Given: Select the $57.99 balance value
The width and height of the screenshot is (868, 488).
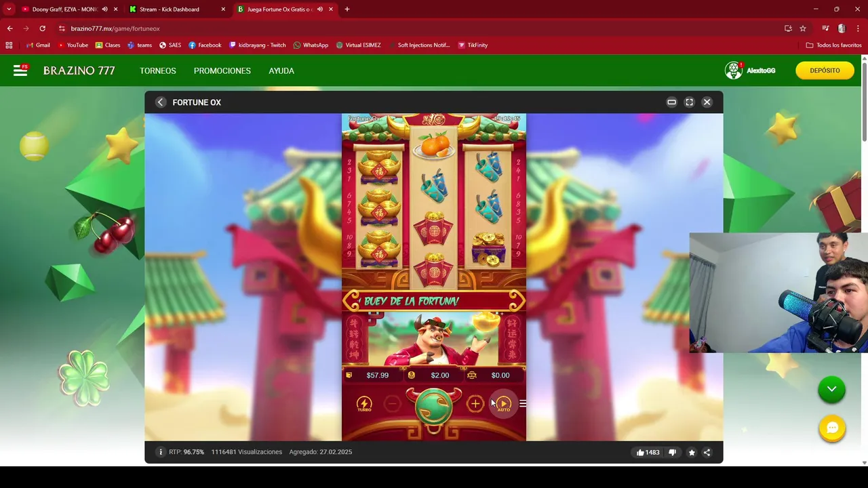Looking at the screenshot, I should point(378,375).
